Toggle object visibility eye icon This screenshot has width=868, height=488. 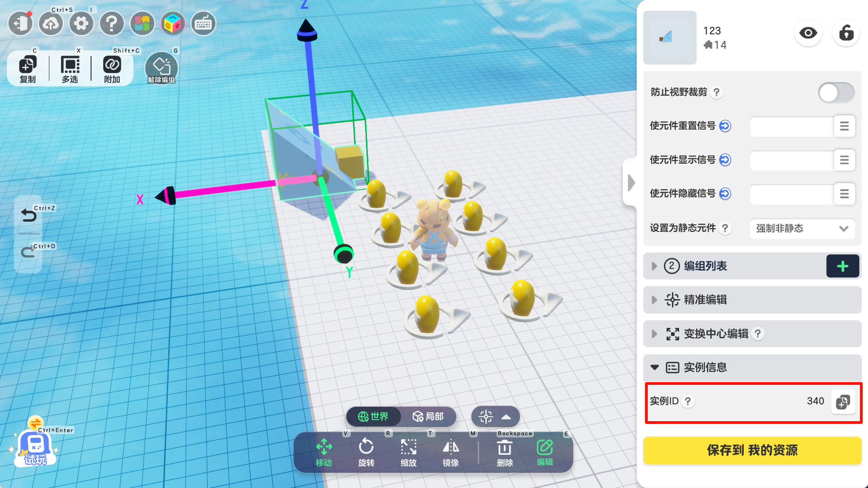pyautogui.click(x=808, y=33)
